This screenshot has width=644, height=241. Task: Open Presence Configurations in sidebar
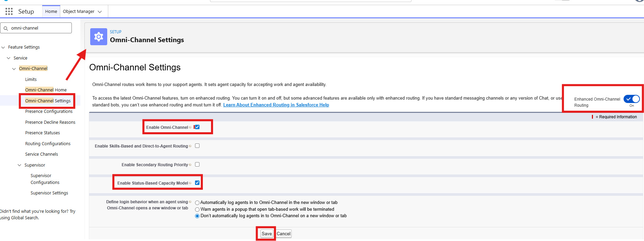[x=49, y=111]
